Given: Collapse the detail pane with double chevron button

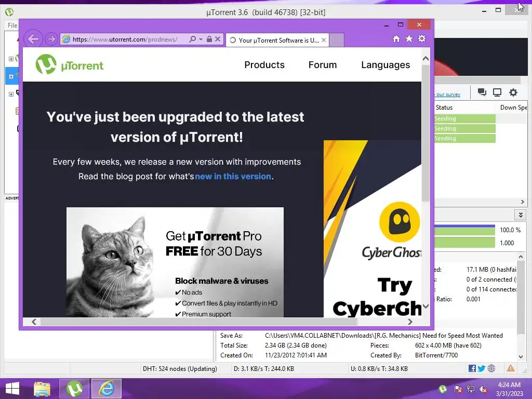Looking at the screenshot, I should (x=521, y=215).
